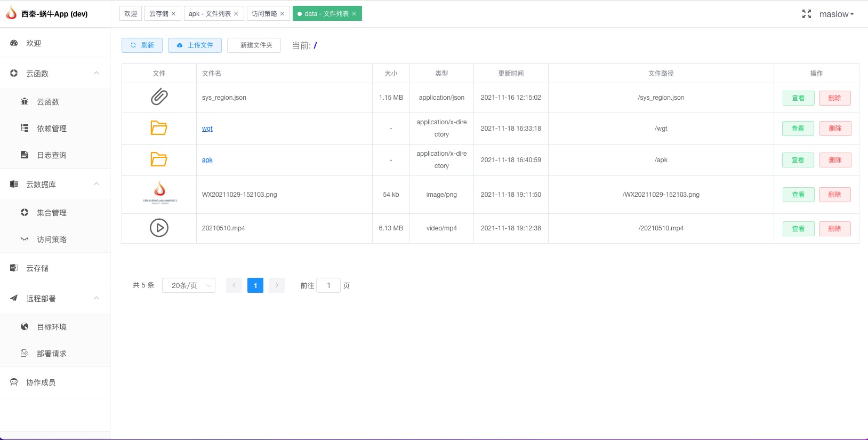The width and height of the screenshot is (868, 440).
Task: Click the 刷新 refresh button
Action: [142, 45]
